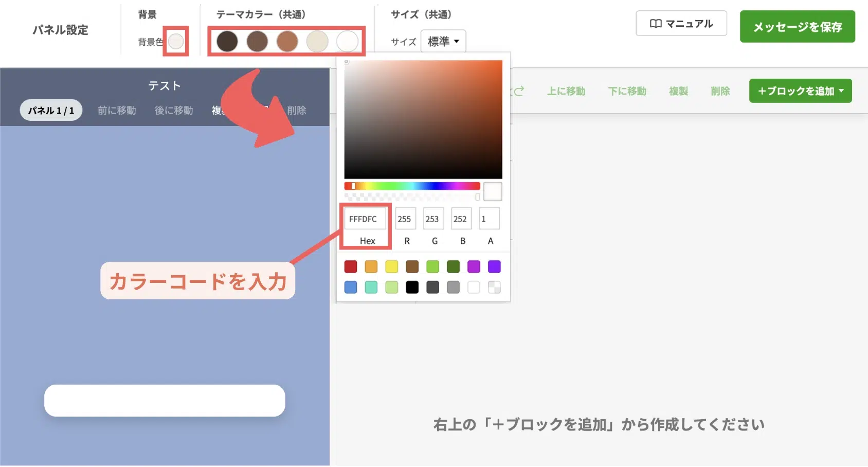
Task: Click the rainbow hue slider bar
Action: (412, 186)
